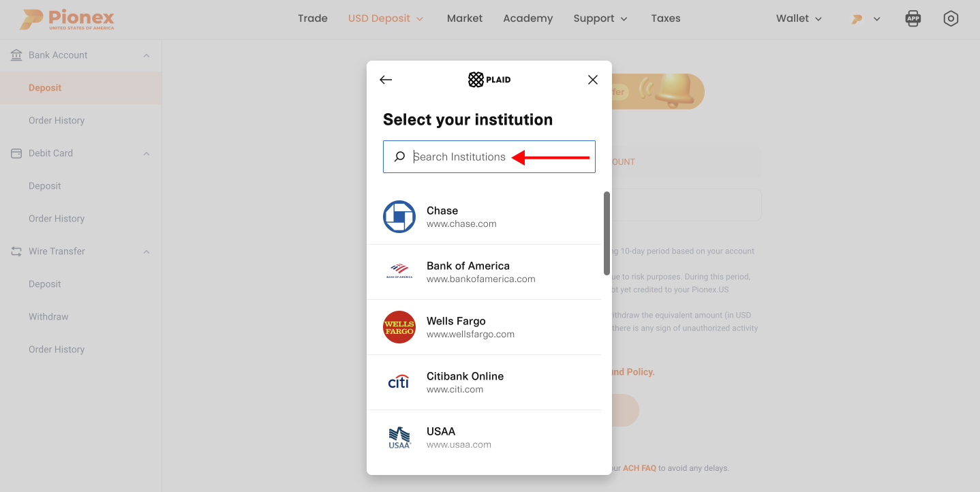Expand the Support dropdown in navbar
The width and height of the screenshot is (980, 492).
tap(600, 18)
